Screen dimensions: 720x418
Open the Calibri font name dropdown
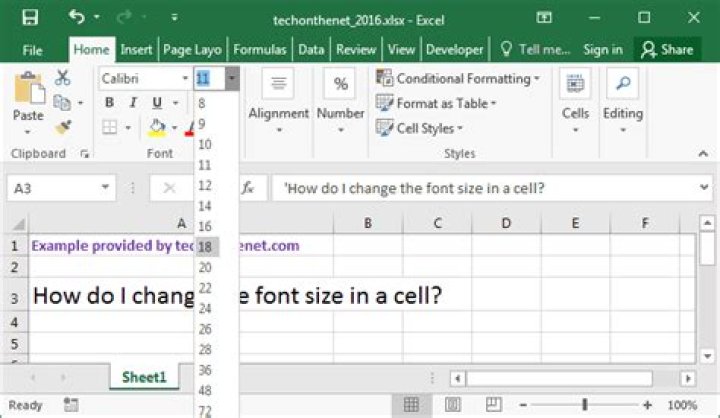point(185,78)
